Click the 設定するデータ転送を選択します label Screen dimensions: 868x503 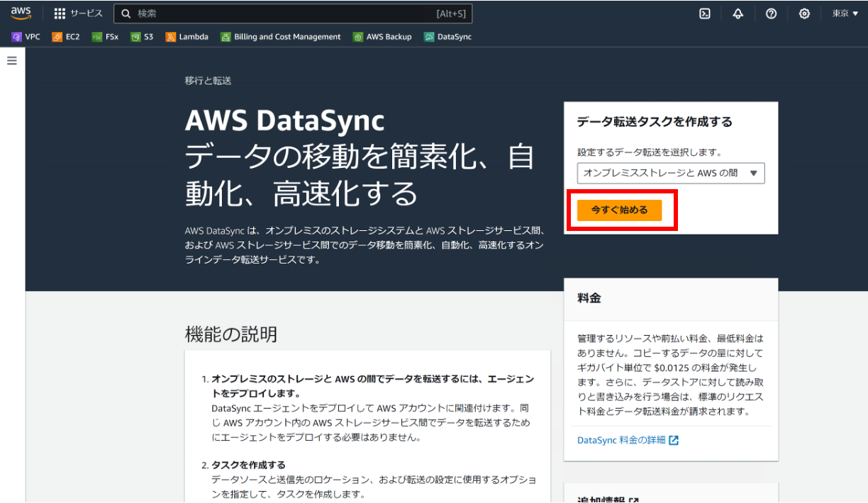(649, 152)
